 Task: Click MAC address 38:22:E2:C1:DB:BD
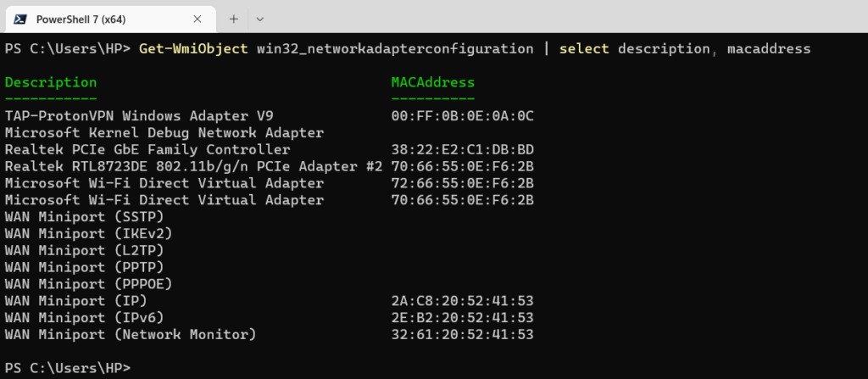click(x=462, y=149)
